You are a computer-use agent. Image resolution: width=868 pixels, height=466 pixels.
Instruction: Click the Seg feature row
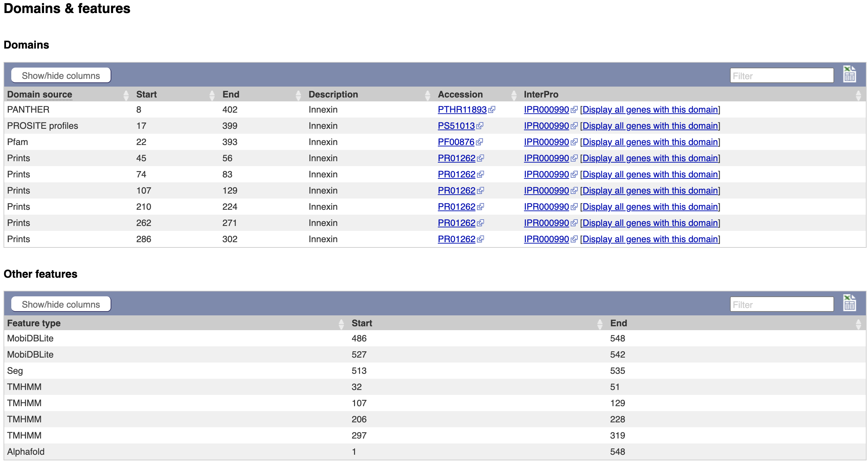(x=435, y=371)
